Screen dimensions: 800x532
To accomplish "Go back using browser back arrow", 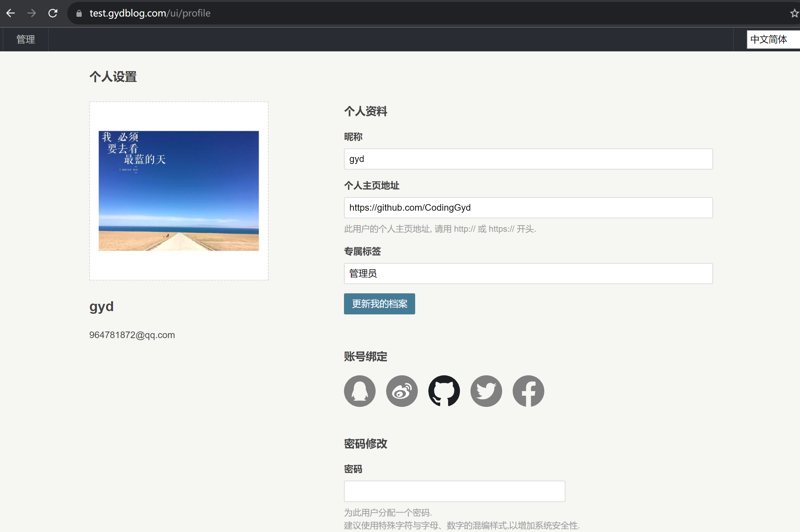I will click(x=11, y=13).
